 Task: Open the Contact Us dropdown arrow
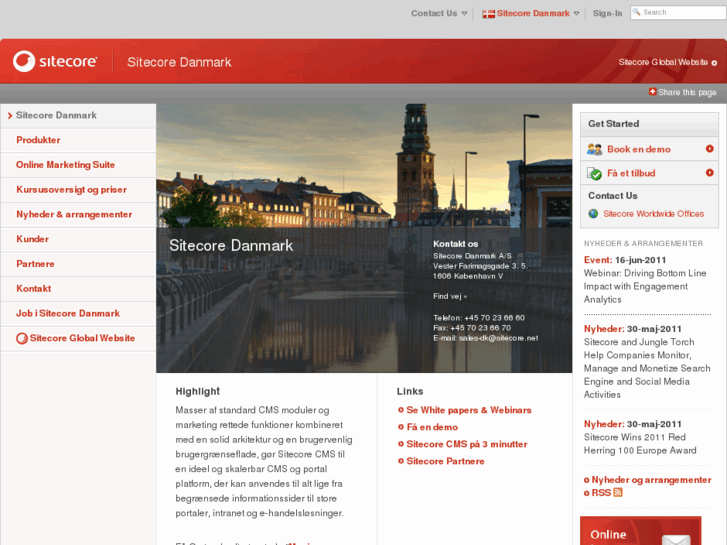(464, 13)
